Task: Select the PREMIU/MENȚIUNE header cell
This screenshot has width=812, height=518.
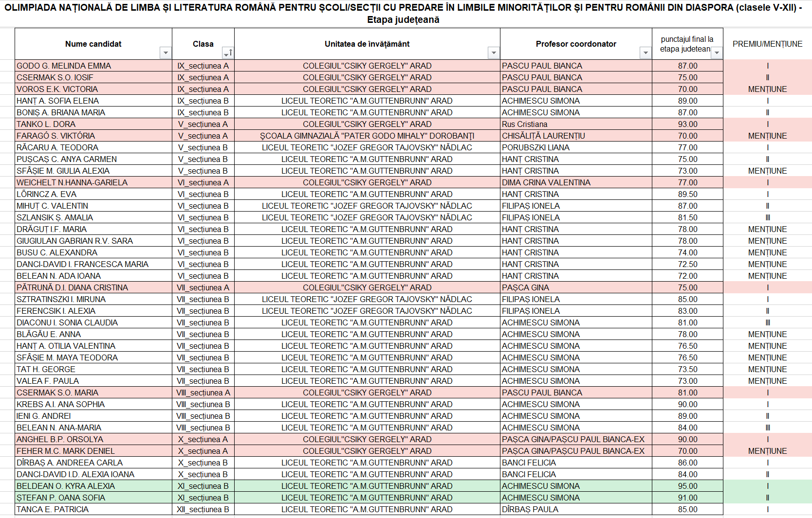Action: 767,44
